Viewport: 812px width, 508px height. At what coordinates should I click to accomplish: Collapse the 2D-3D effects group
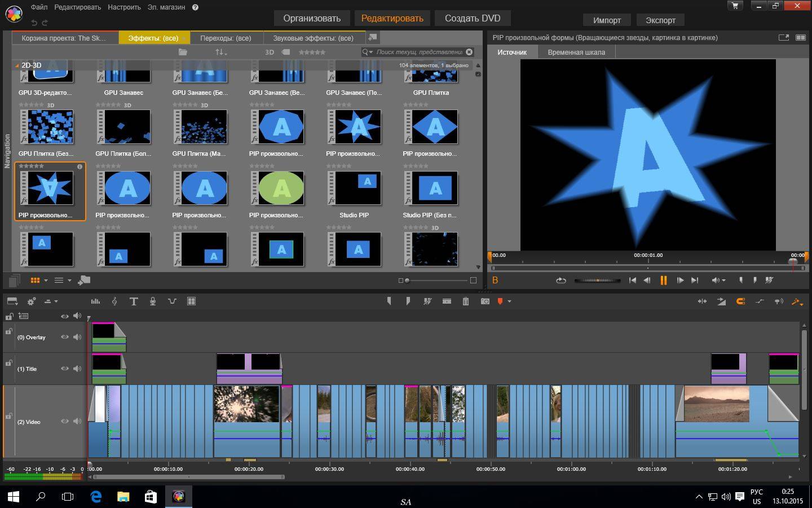pos(17,65)
